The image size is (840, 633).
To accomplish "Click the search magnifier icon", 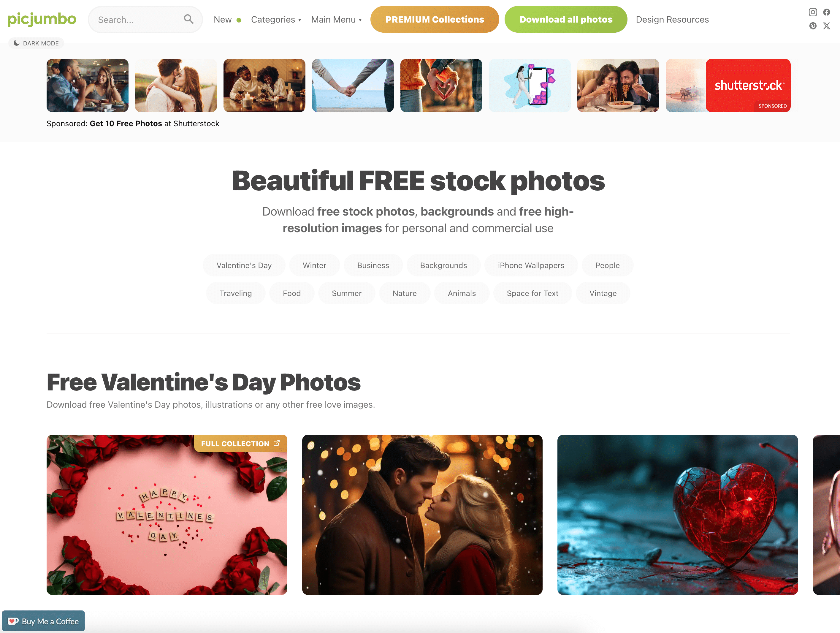I will click(x=189, y=19).
